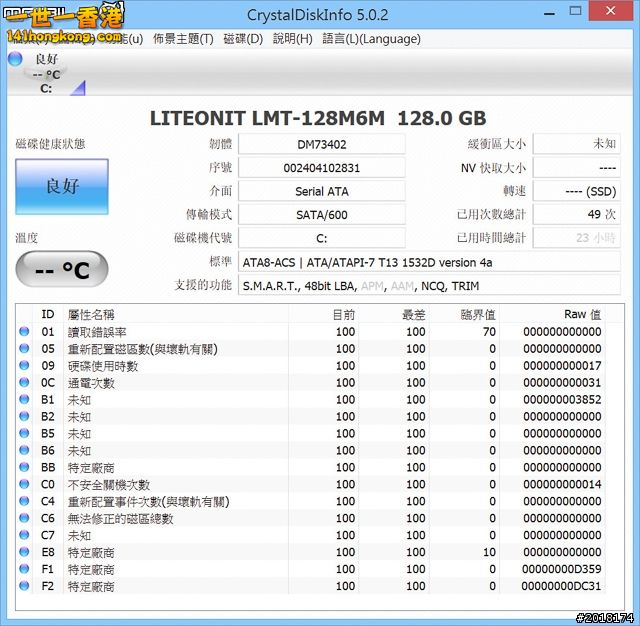Click status dot for attribute F1 row
640x626 pixels.
coord(24,568)
